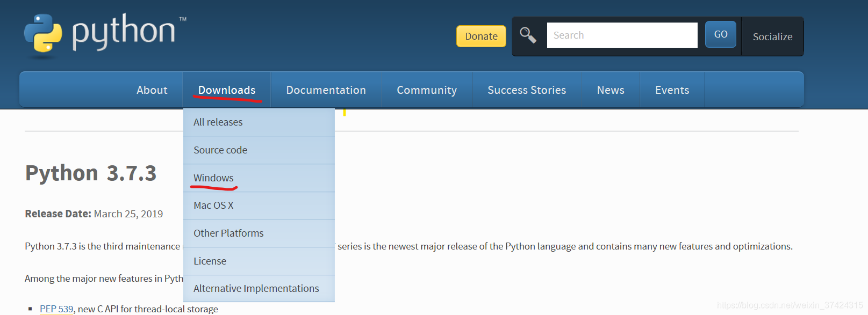Image resolution: width=868 pixels, height=315 pixels.
Task: Select All releases from Downloads dropdown
Action: 218,122
